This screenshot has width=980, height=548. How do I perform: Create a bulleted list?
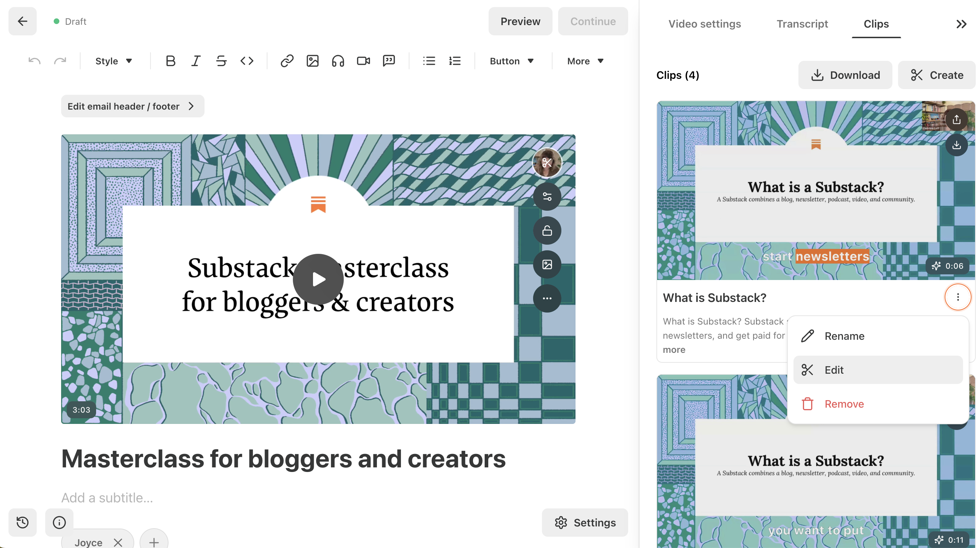point(429,61)
